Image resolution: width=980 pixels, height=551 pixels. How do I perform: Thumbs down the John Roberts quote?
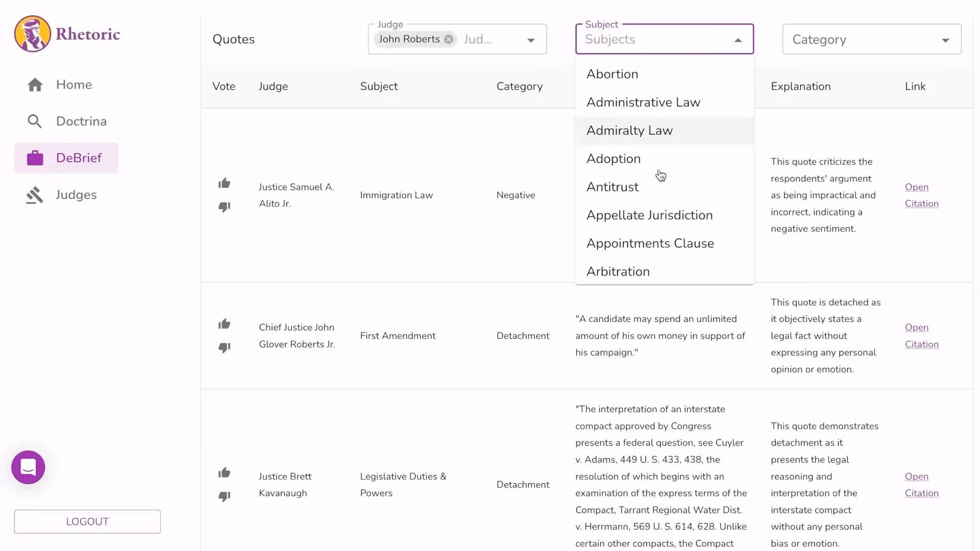pyautogui.click(x=224, y=348)
